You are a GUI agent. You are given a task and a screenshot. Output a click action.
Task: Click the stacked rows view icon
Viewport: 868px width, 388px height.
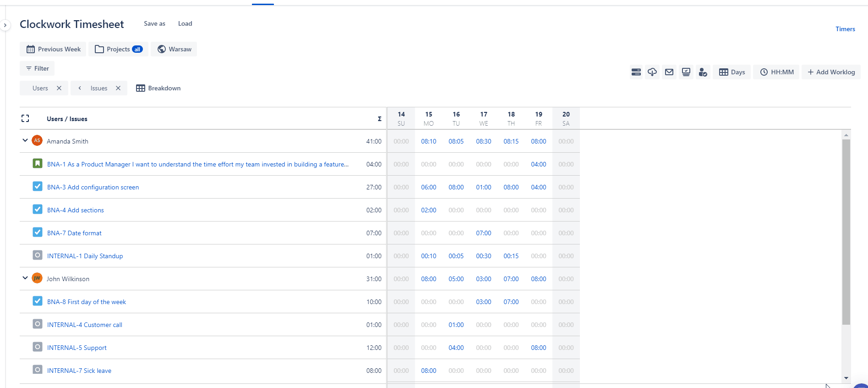[x=636, y=72]
